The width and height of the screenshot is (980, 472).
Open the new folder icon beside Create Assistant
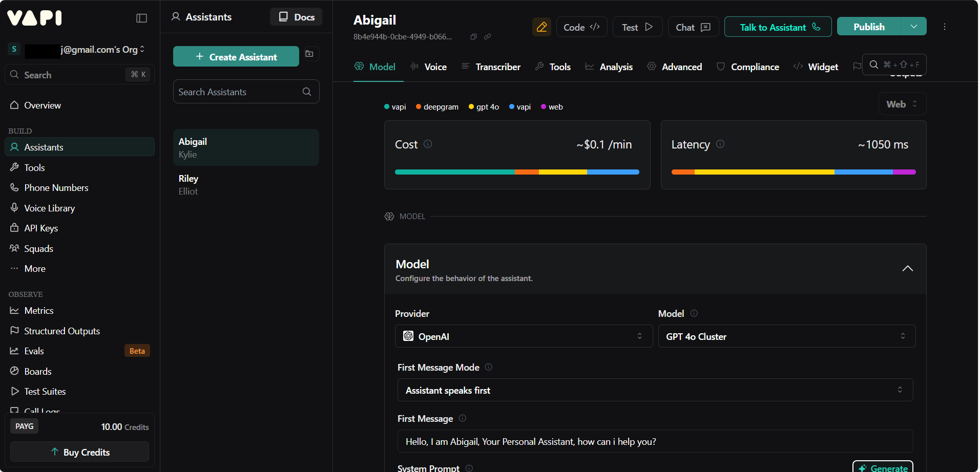click(x=309, y=54)
